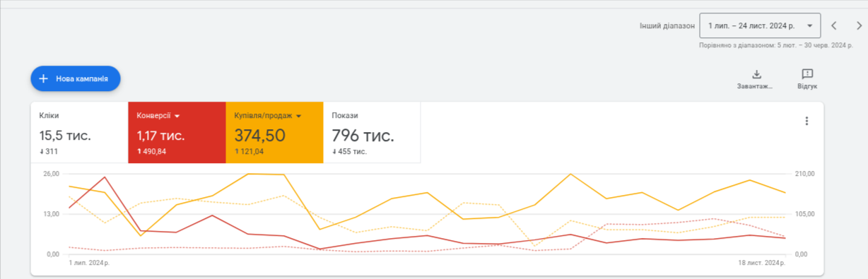
Task: Select the Кліки metric card
Action: [x=79, y=133]
